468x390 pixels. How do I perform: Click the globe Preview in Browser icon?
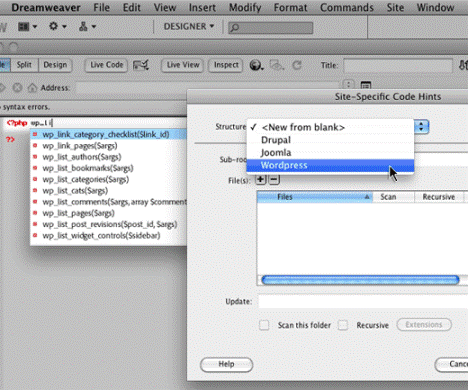click(257, 65)
